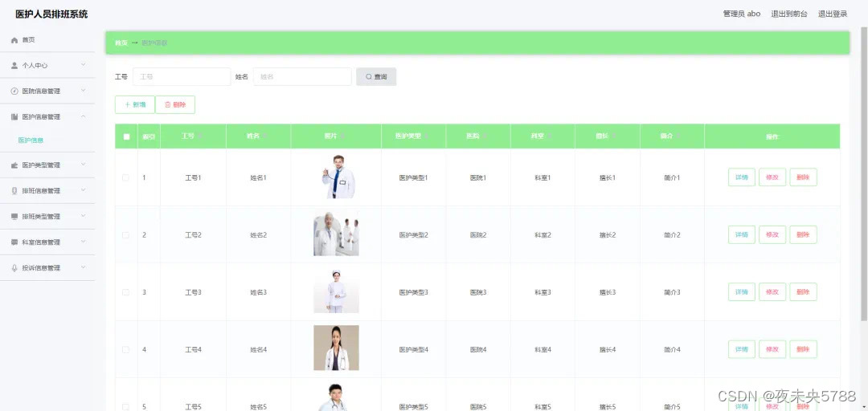Toggle the select-all checkbox in table header
Image resolution: width=868 pixels, height=411 pixels.
(x=126, y=136)
